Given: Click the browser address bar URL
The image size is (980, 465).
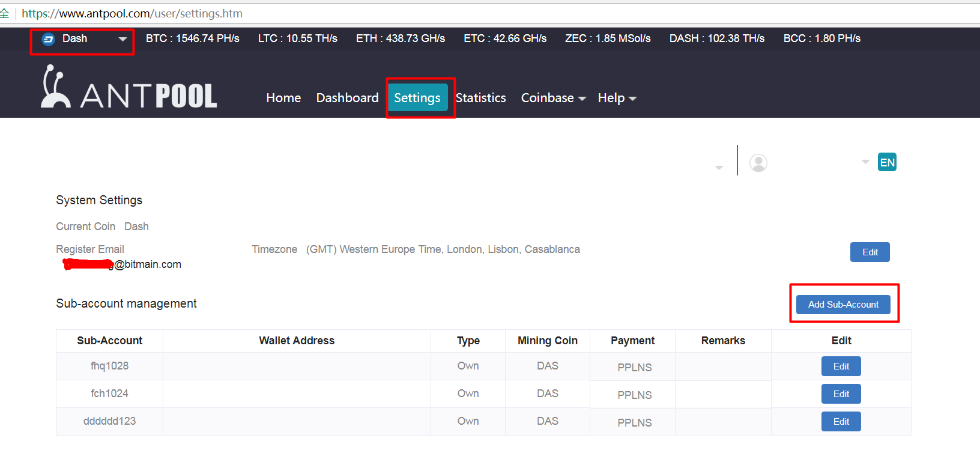Looking at the screenshot, I should coord(132,13).
